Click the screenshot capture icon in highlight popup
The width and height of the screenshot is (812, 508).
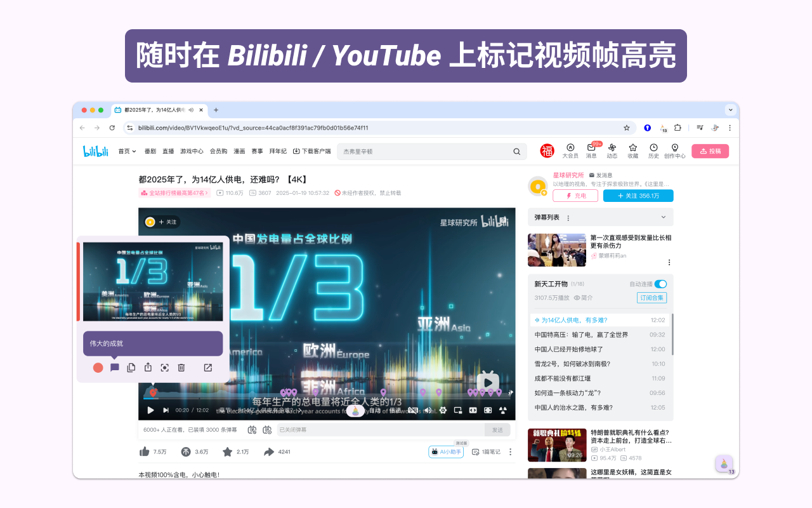point(164,368)
